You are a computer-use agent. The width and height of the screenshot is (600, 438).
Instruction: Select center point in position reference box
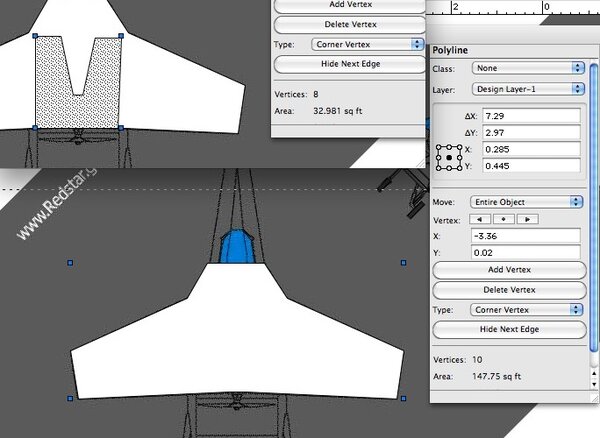click(450, 158)
